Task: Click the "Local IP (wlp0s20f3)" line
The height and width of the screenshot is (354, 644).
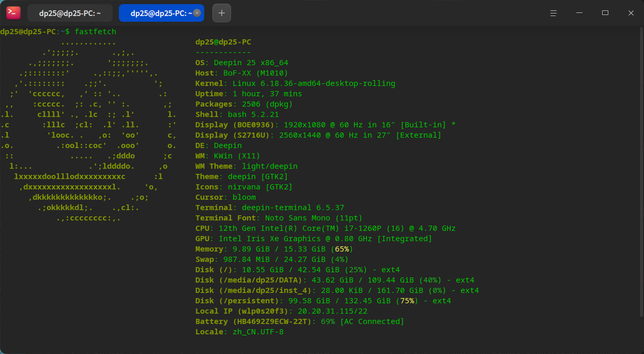Action: coord(281,311)
